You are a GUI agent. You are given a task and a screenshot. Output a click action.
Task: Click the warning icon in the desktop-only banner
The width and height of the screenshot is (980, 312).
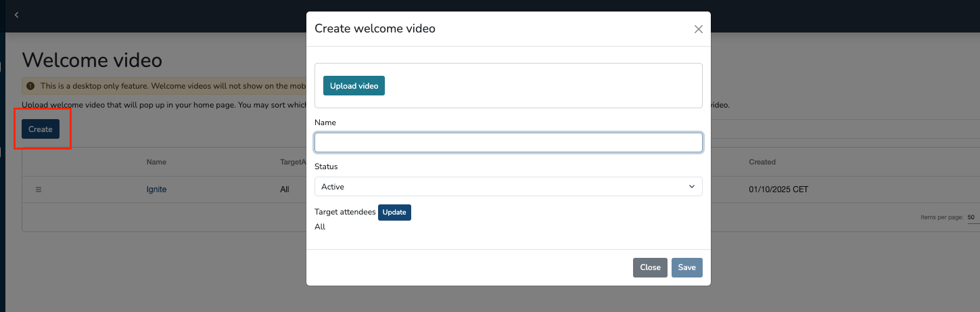click(x=30, y=86)
